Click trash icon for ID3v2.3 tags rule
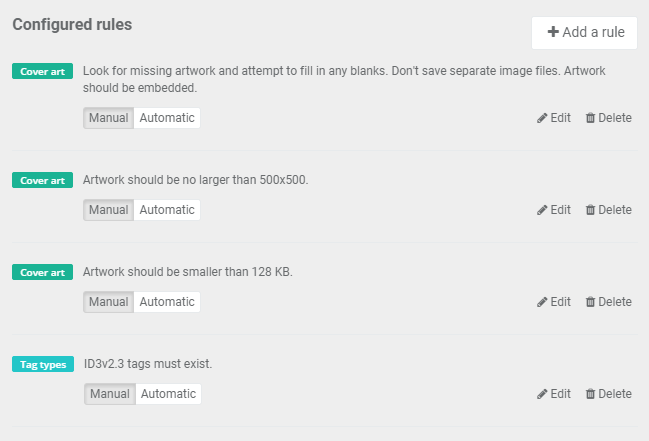The width and height of the screenshot is (649, 441). 590,394
